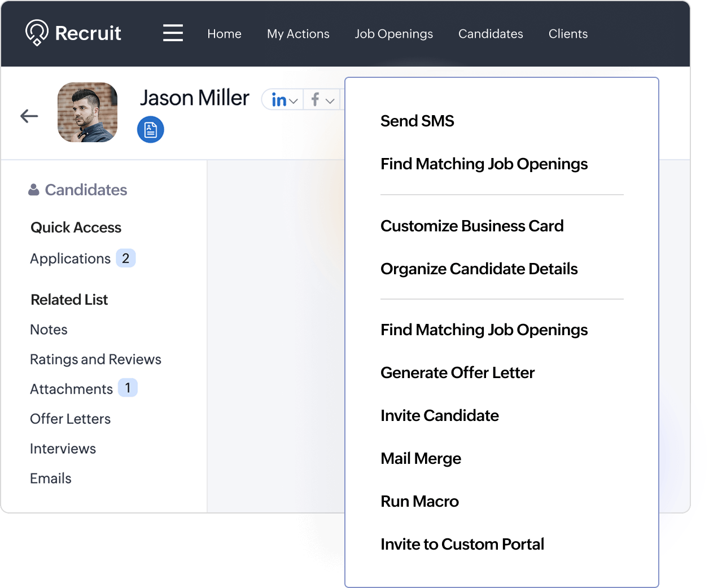The height and width of the screenshot is (588, 709).
Task: Open the hamburger navigation menu
Action: tap(173, 33)
